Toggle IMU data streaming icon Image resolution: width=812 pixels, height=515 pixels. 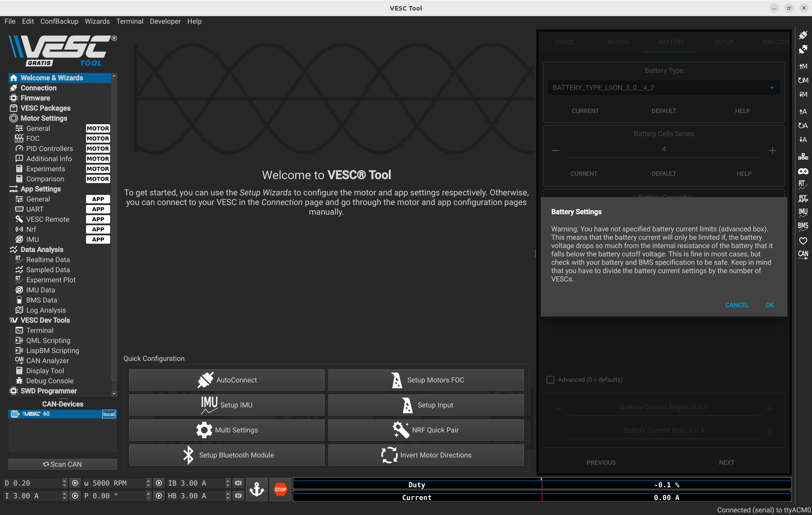[x=803, y=213]
